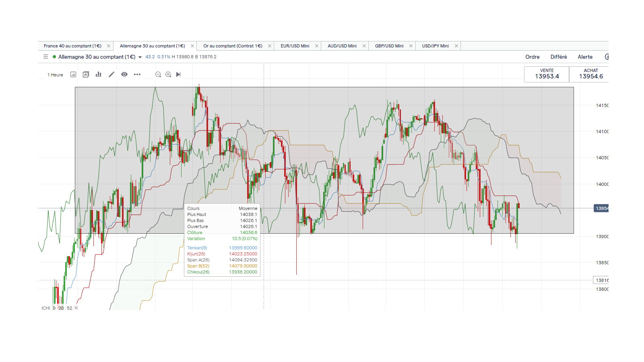Open the date range calendar icon
Viewport: 644px width, 362px height.
[x=73, y=74]
